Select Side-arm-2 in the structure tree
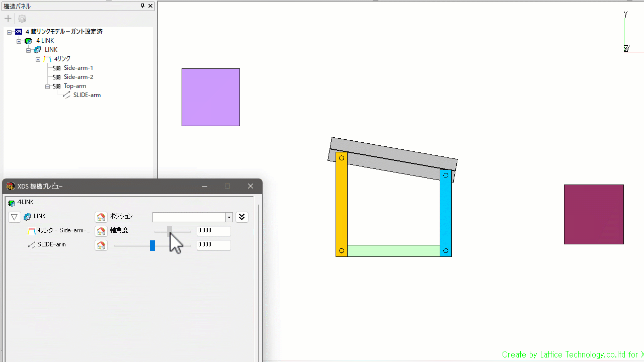The height and width of the screenshot is (362, 644). 78,77
